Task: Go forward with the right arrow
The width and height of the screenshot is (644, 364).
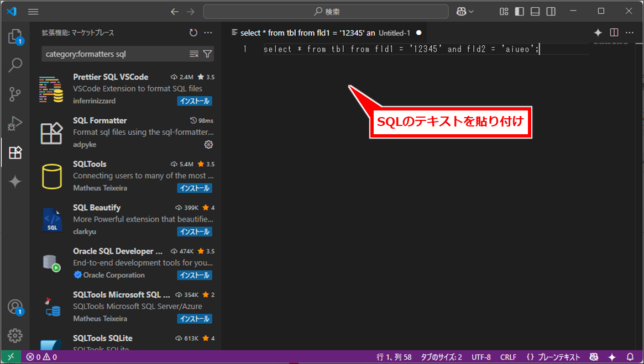Action: point(191,12)
